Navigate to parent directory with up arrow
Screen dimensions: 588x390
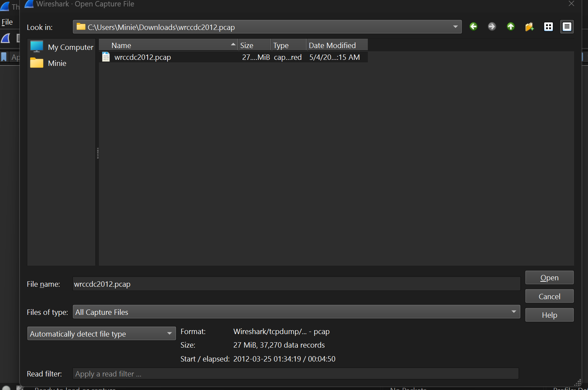tap(511, 27)
